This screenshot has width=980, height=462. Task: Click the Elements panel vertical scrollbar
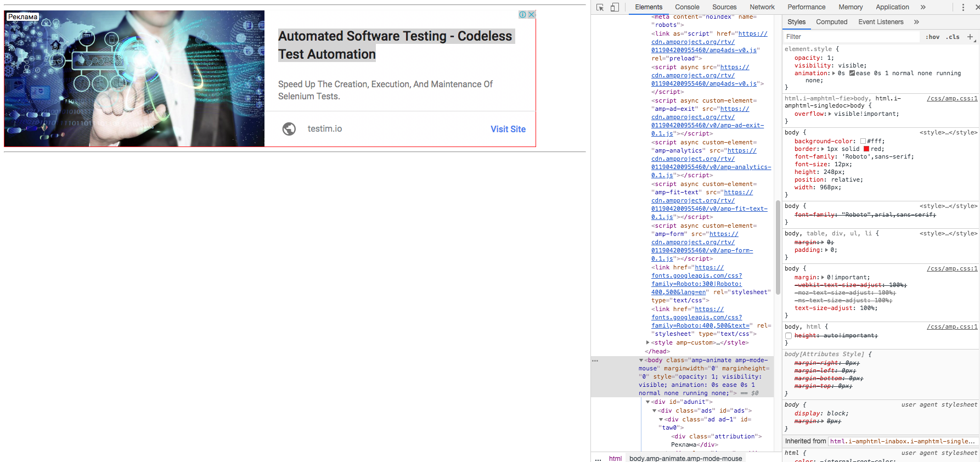pos(778,247)
